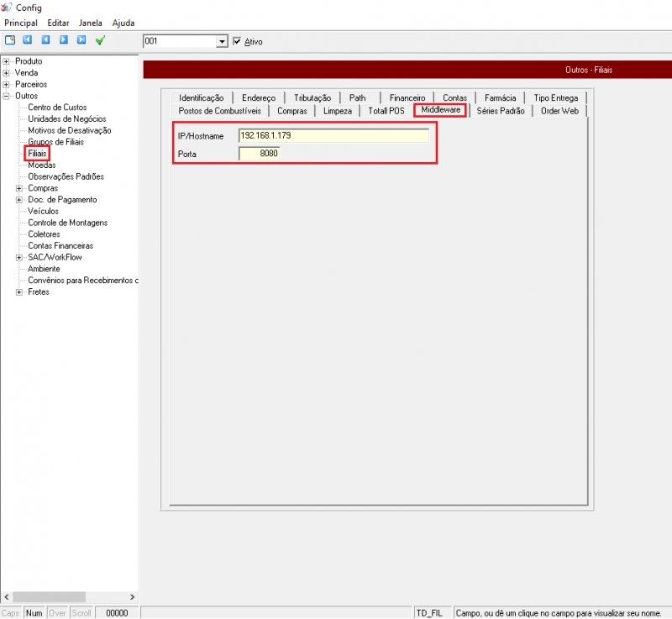
Task: Collapse the Outros tree node
Action: click(7, 96)
